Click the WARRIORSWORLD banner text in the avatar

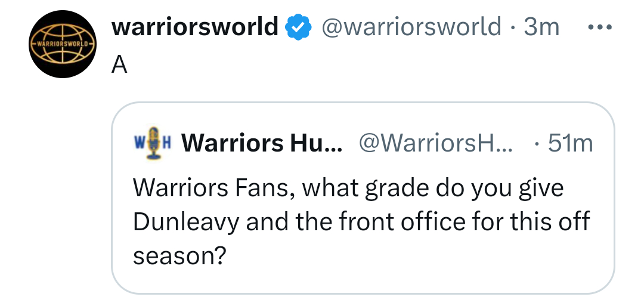(x=63, y=44)
